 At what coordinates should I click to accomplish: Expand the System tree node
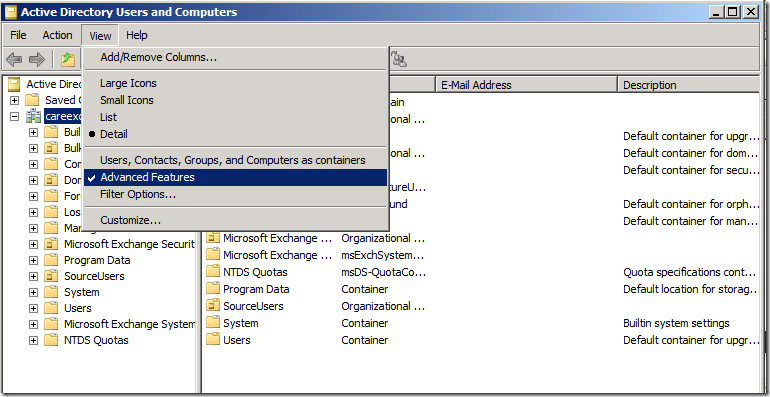coord(33,292)
